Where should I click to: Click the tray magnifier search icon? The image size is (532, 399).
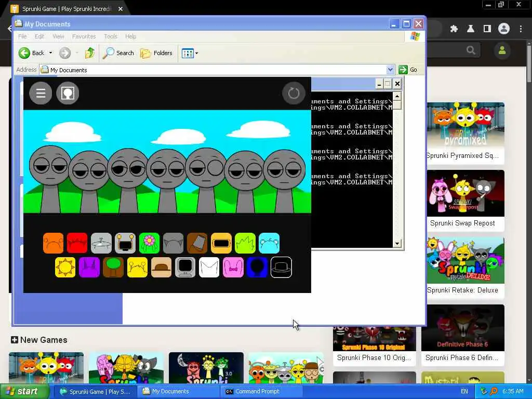click(494, 392)
